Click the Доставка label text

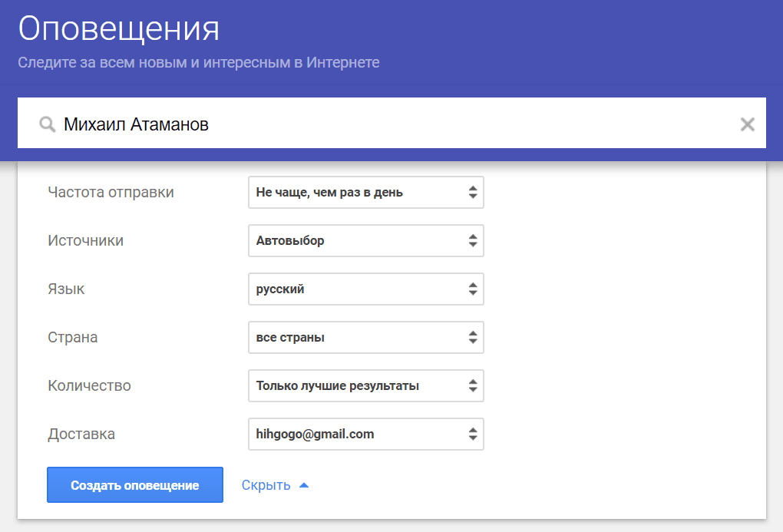81,435
